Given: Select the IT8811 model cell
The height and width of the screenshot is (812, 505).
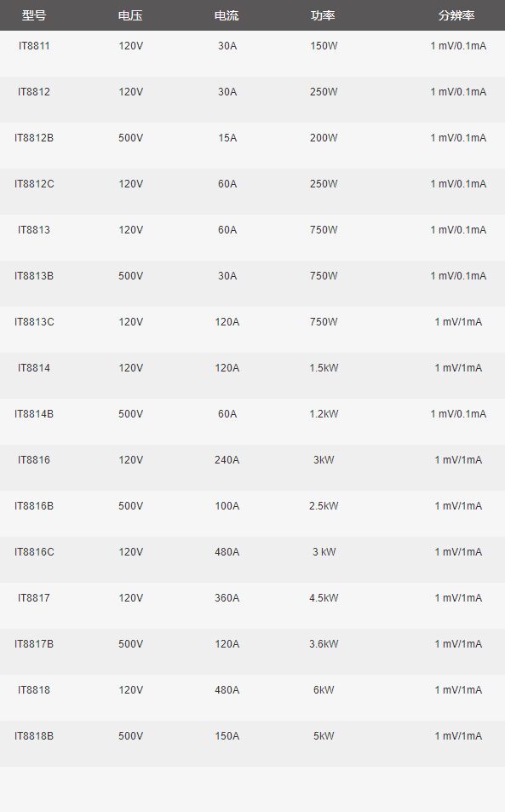Looking at the screenshot, I should point(34,46).
